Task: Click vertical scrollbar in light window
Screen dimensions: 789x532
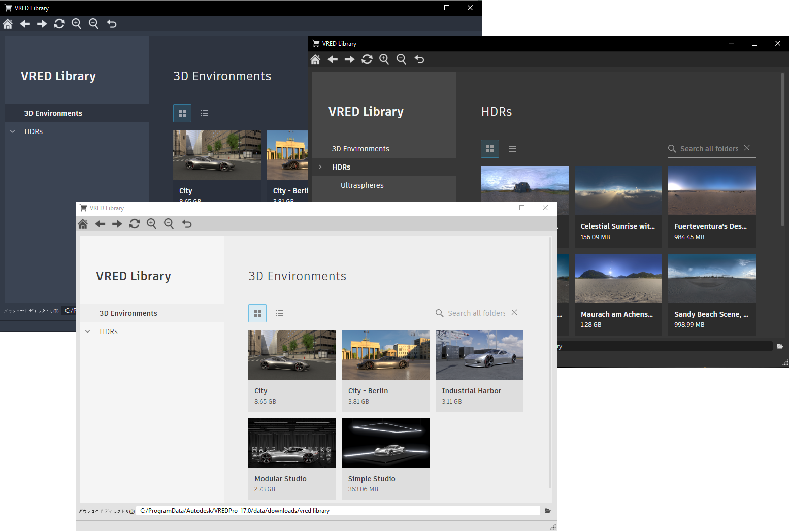Action: tap(550, 362)
